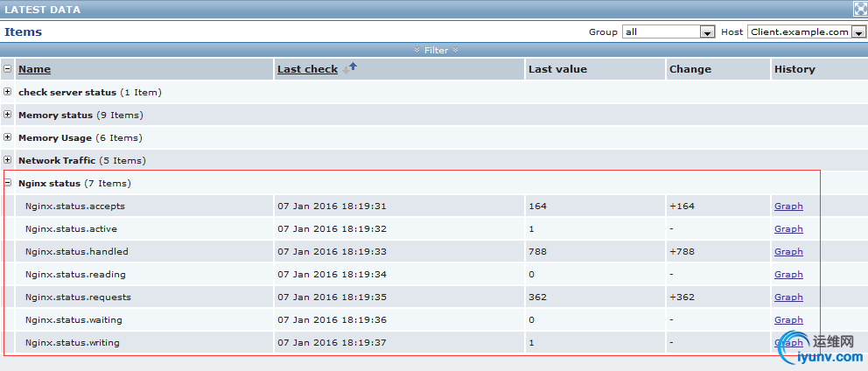Open Graph for Nginx.status.requests
Image resolution: width=868 pixels, height=371 pixels.
[788, 297]
